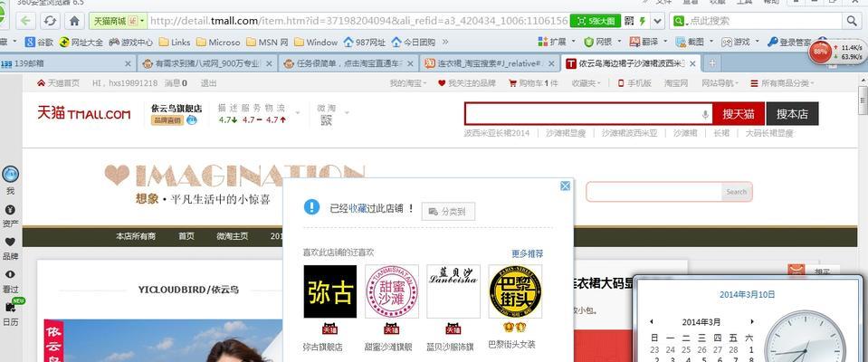
Task: Click the shop banner Search button
Action: point(736,192)
